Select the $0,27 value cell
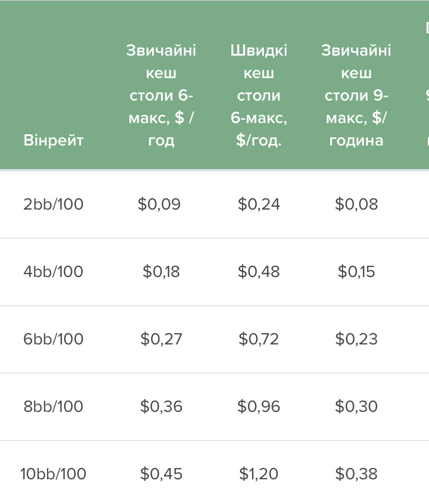 coord(161,339)
